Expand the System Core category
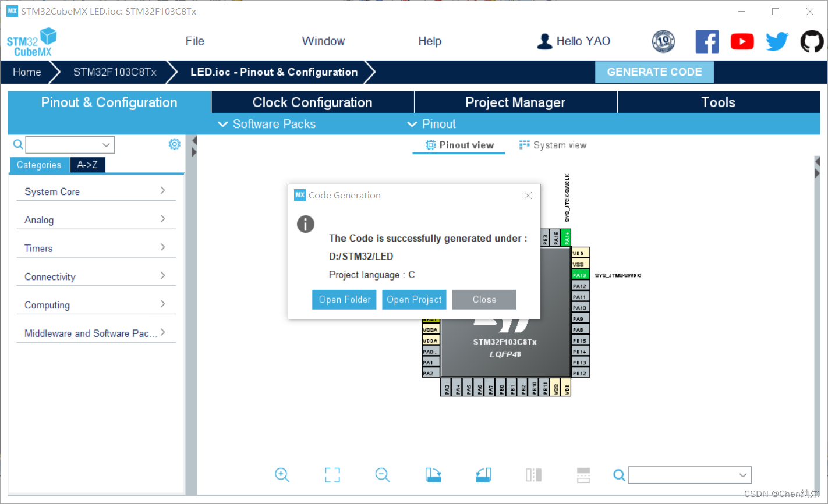The width and height of the screenshot is (828, 504). point(96,191)
